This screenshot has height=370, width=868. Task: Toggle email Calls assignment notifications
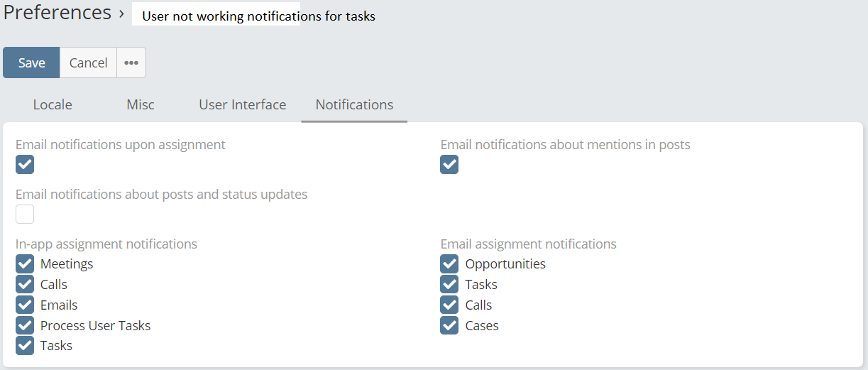point(449,305)
